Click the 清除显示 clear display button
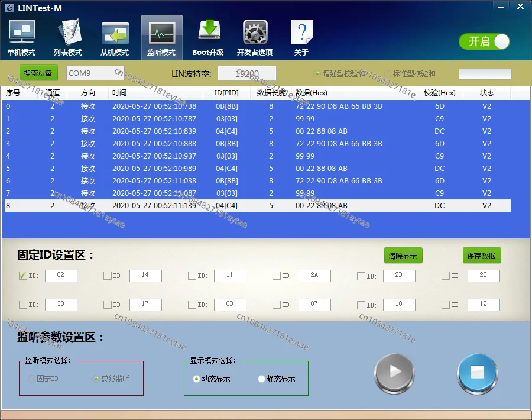The image size is (532, 420). (403, 256)
